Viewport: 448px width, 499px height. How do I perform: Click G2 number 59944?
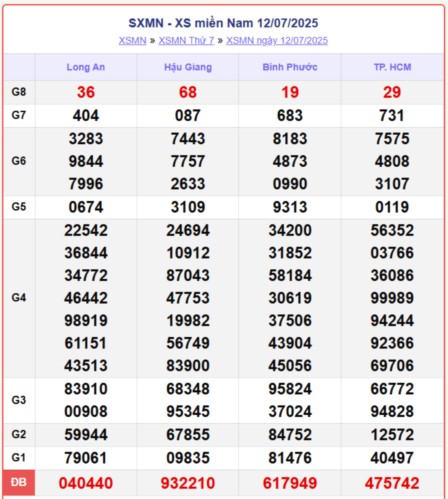86,434
